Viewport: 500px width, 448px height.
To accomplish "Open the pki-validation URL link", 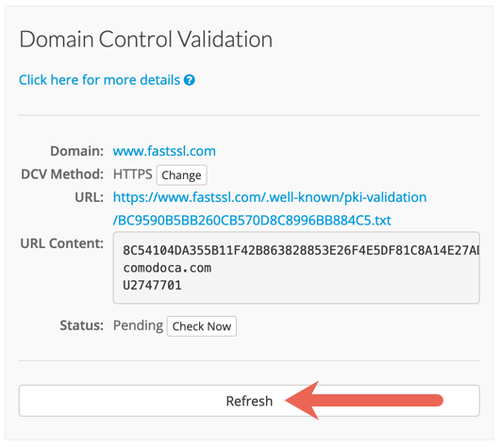I will pyautogui.click(x=270, y=197).
